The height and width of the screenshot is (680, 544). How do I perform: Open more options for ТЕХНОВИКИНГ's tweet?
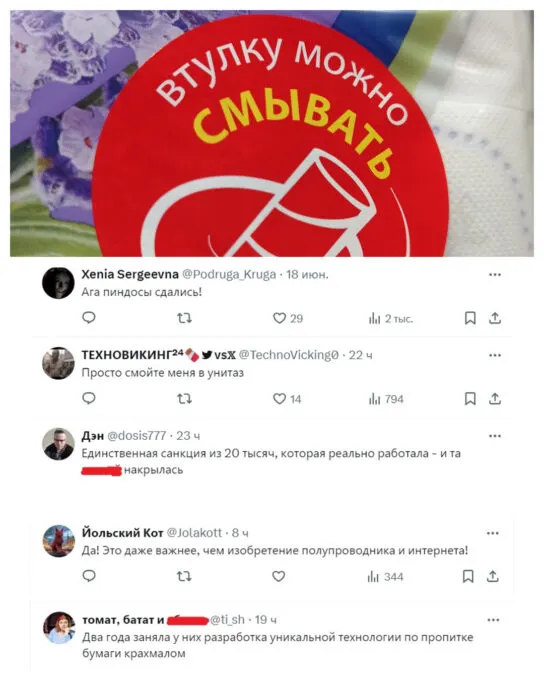click(x=495, y=355)
